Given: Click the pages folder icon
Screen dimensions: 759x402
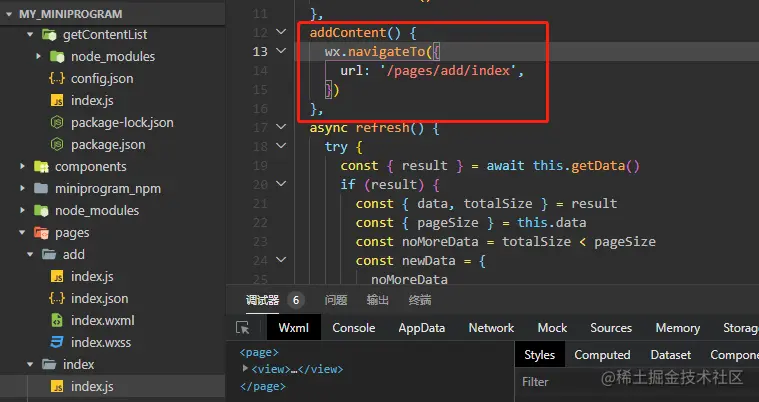Looking at the screenshot, I should point(41,233).
